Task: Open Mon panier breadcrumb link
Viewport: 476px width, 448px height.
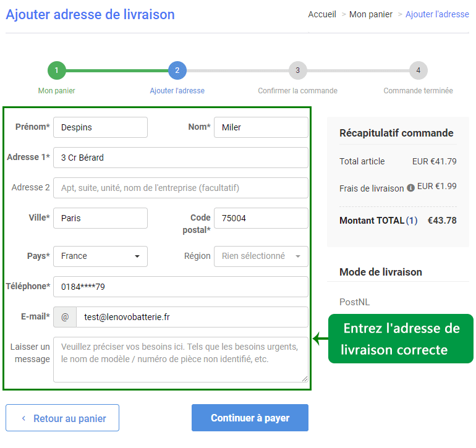Action: [x=370, y=14]
